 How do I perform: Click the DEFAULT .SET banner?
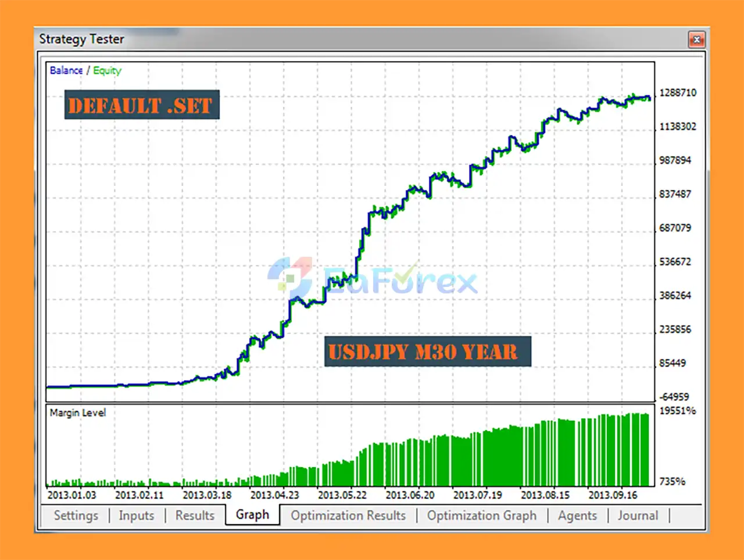[141, 105]
